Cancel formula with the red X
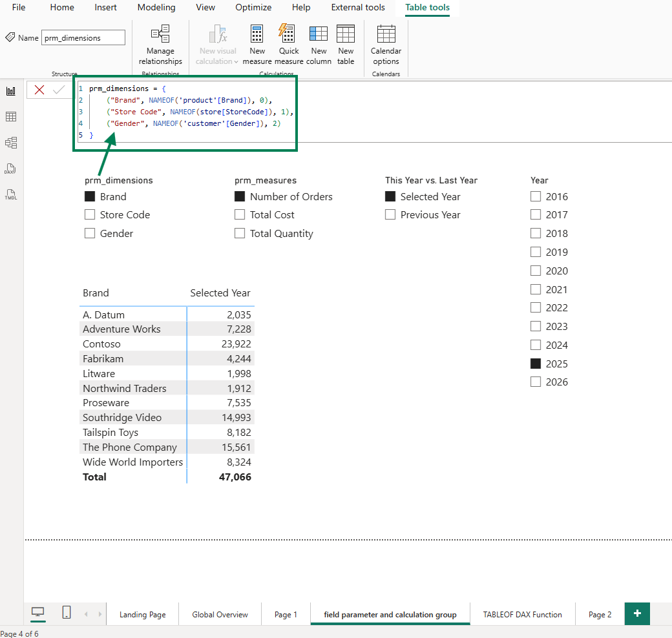The image size is (672, 638). (x=39, y=90)
